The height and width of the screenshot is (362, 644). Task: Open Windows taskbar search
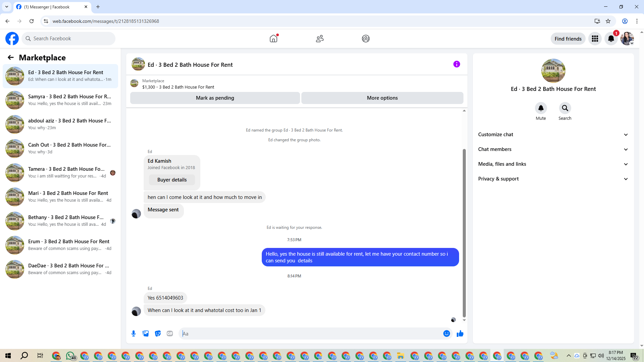[x=24, y=356]
